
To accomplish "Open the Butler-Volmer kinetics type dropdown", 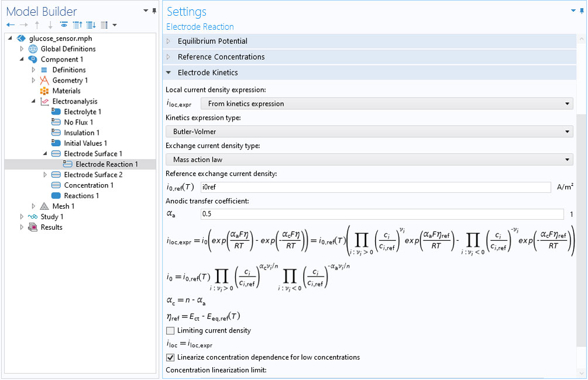I will pos(369,132).
